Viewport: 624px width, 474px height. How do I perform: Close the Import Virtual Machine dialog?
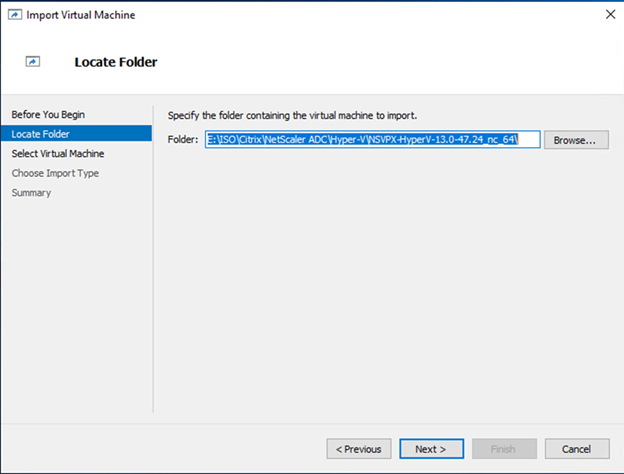click(x=610, y=15)
